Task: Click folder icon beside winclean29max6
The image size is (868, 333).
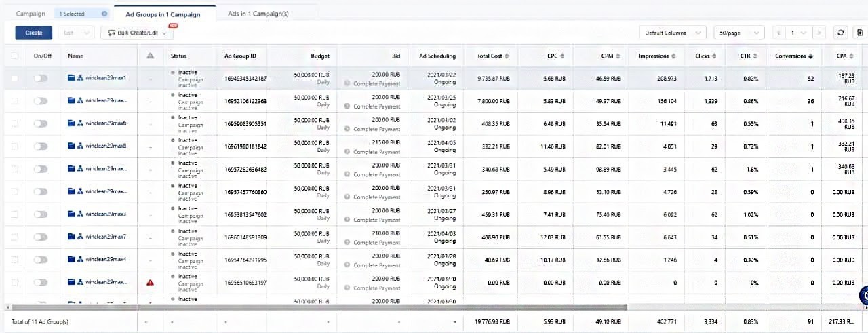Action: tap(72, 123)
